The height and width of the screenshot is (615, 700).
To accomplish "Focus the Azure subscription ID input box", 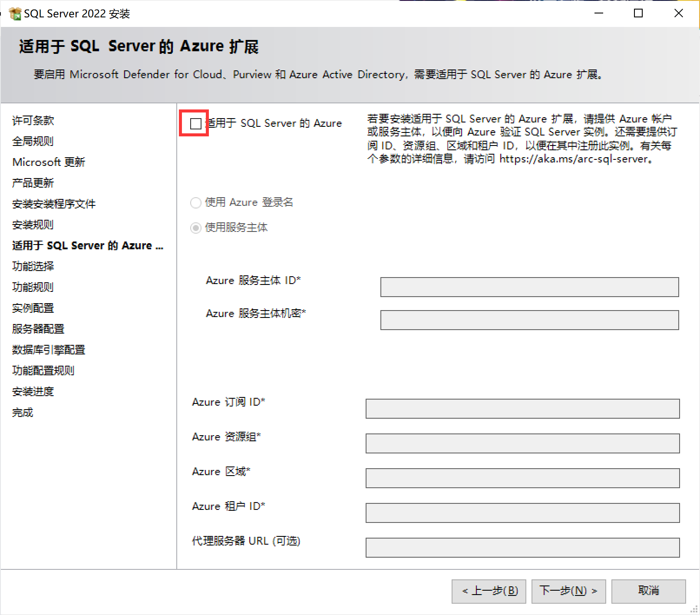I will coord(522,409).
